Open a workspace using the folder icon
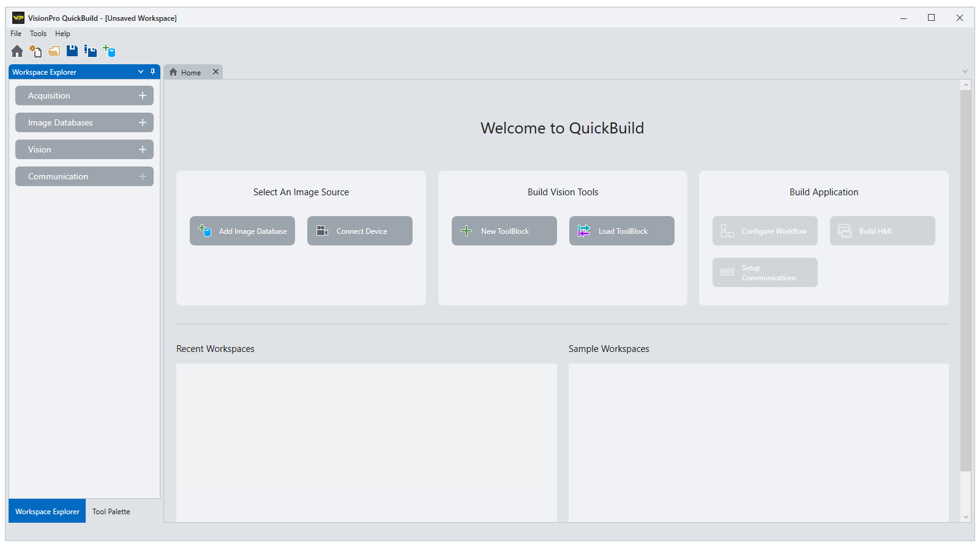This screenshot has width=980, height=546. pyautogui.click(x=54, y=51)
